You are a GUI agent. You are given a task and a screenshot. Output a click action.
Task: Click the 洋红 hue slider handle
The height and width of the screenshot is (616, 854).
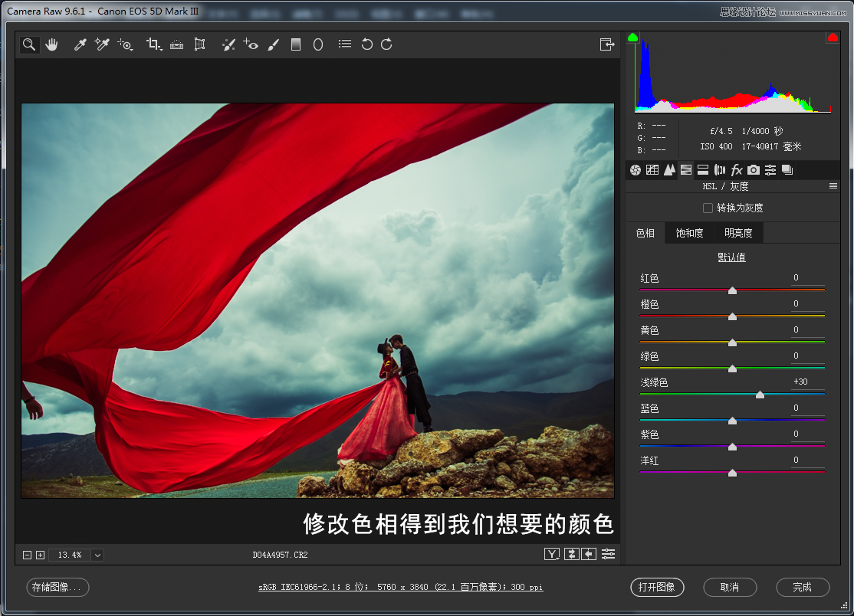pyautogui.click(x=733, y=473)
